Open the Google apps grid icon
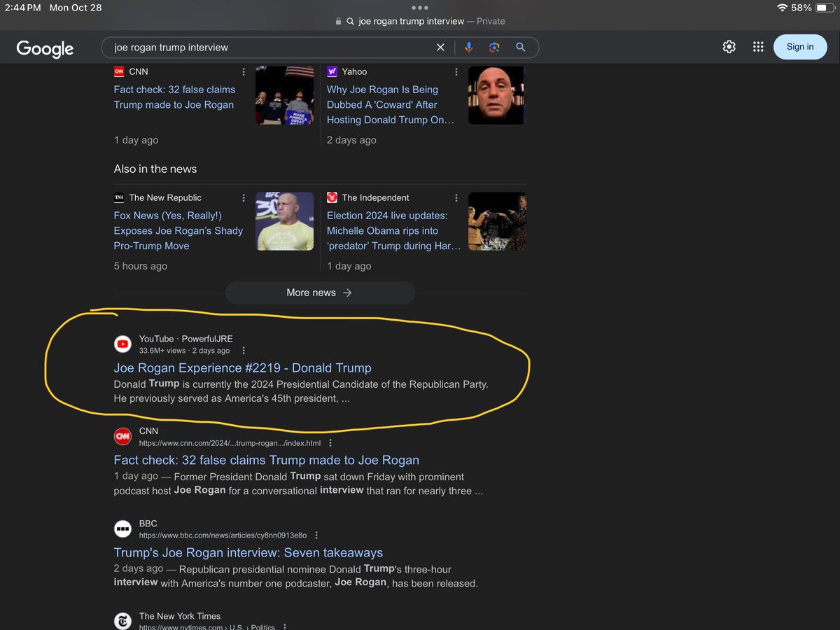This screenshot has height=630, width=840. (x=758, y=47)
